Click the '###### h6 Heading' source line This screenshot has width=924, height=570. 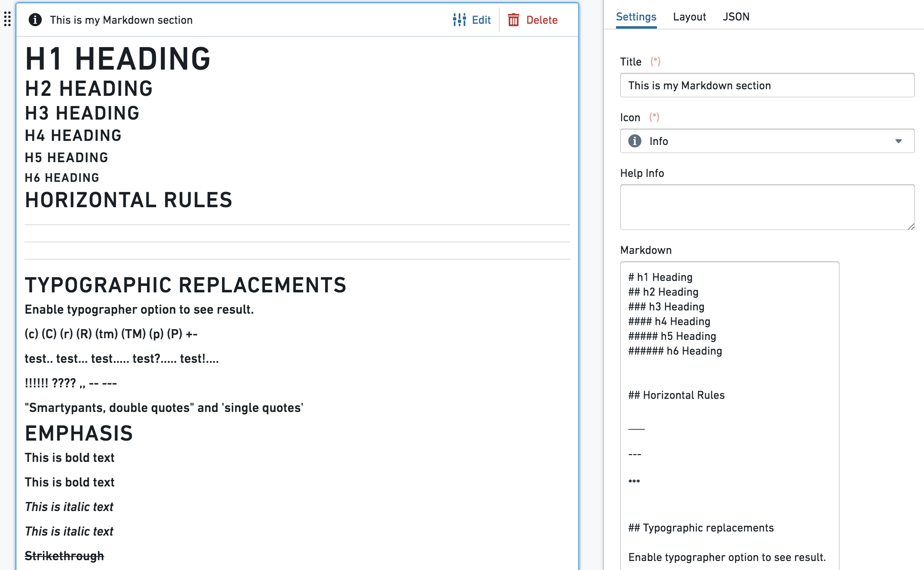click(675, 351)
